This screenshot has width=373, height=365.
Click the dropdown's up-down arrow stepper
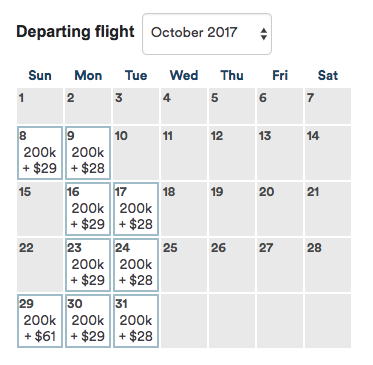pyautogui.click(x=264, y=34)
